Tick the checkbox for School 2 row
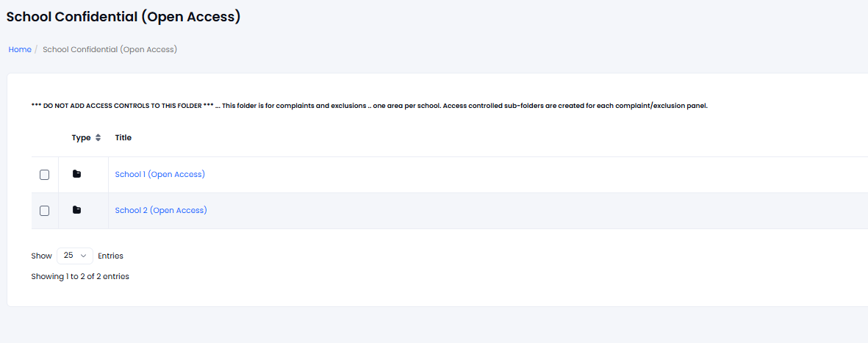The image size is (868, 343). 44,211
